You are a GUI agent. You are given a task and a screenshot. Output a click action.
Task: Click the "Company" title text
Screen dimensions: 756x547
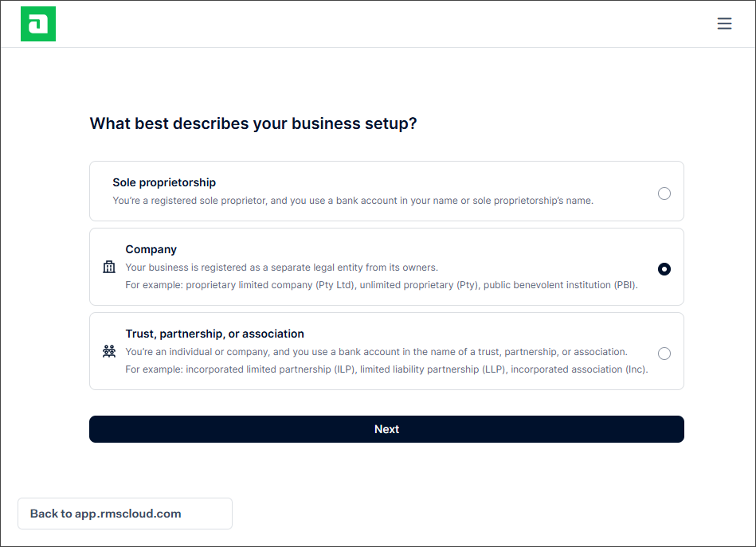(x=151, y=249)
